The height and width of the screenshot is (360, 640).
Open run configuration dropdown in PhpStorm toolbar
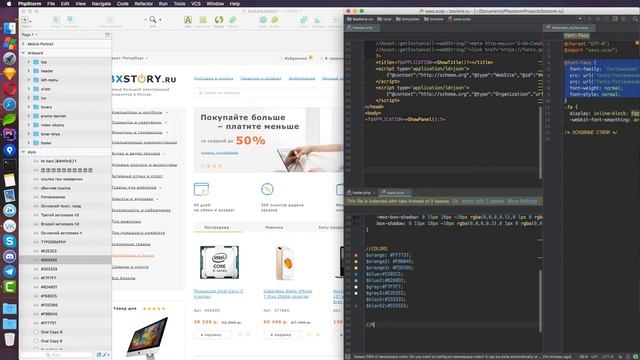click(x=580, y=19)
